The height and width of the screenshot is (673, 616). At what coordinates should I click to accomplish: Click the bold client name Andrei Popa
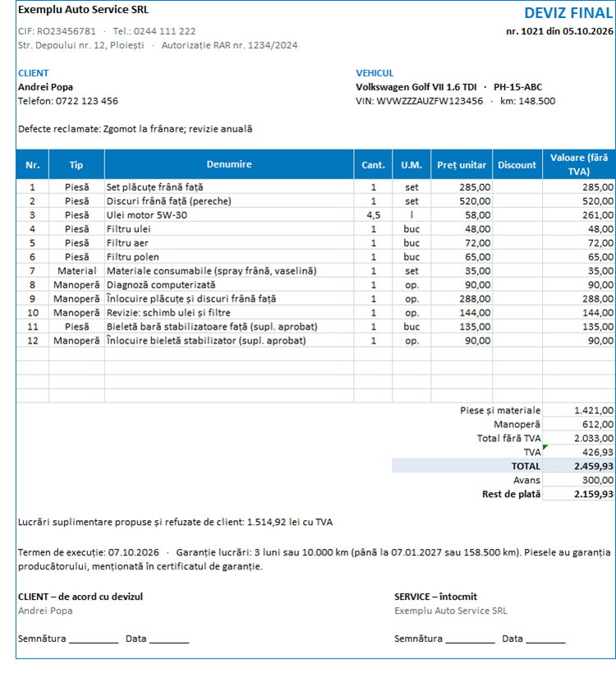click(45, 87)
